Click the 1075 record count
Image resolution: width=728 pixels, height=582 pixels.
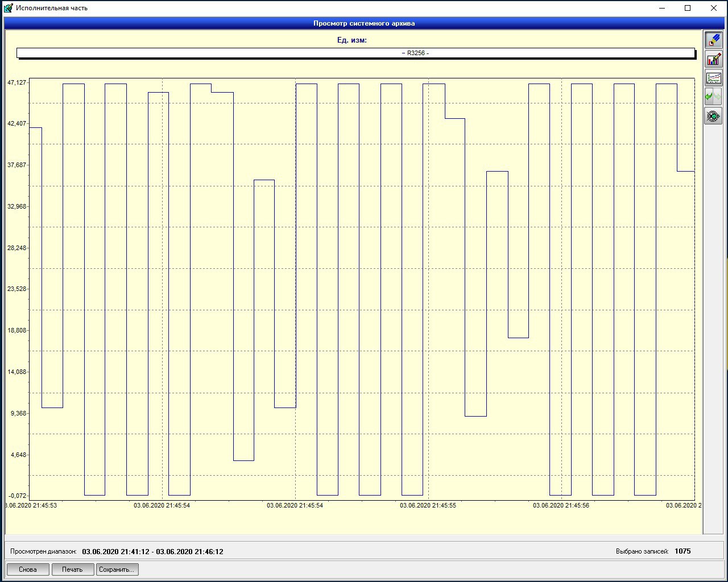coord(682,551)
